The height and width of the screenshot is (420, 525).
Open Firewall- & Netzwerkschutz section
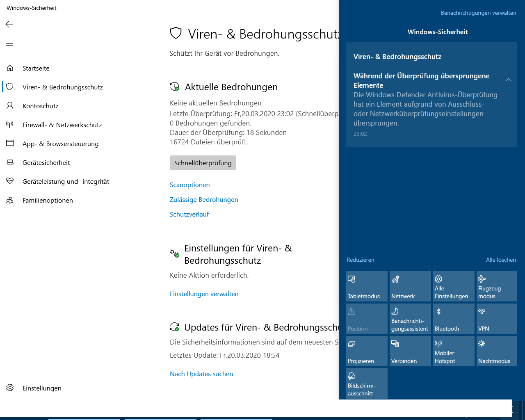tap(62, 125)
